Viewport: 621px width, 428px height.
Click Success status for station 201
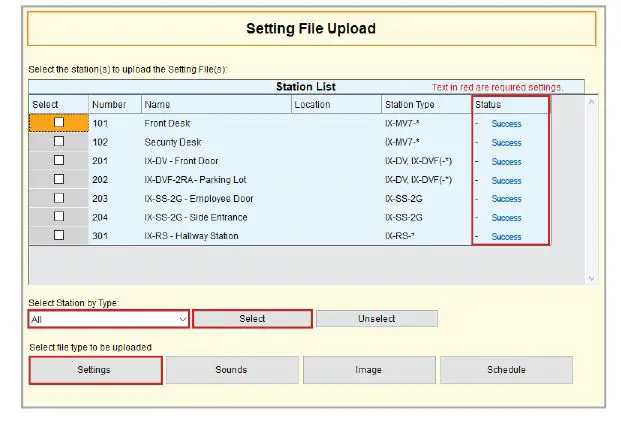pyautogui.click(x=506, y=162)
